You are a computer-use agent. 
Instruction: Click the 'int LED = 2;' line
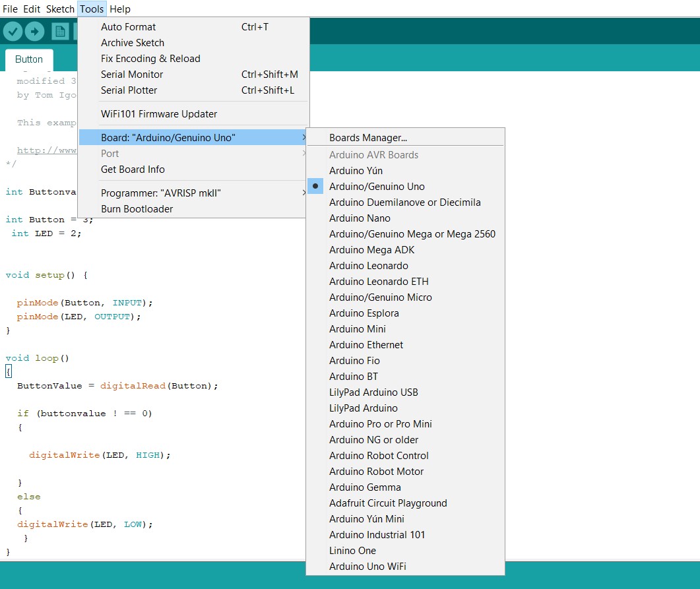[46, 233]
